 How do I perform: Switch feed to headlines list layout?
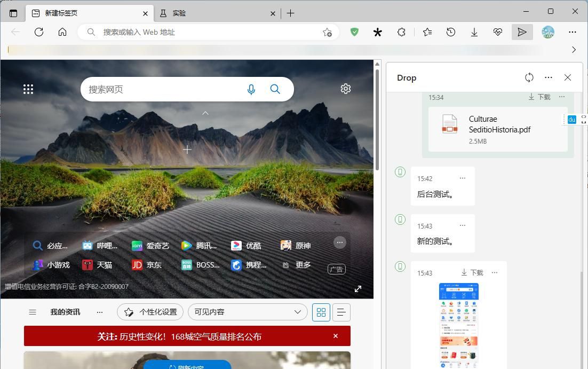[x=341, y=312]
